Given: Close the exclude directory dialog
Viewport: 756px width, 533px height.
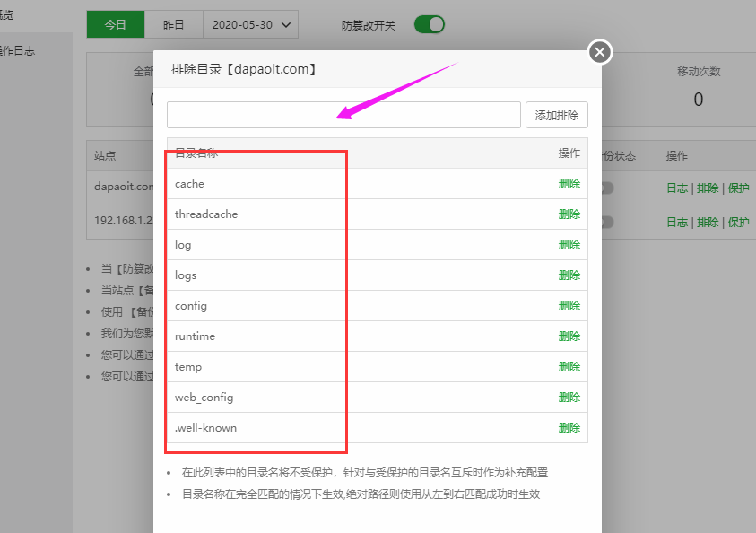Looking at the screenshot, I should [x=600, y=52].
